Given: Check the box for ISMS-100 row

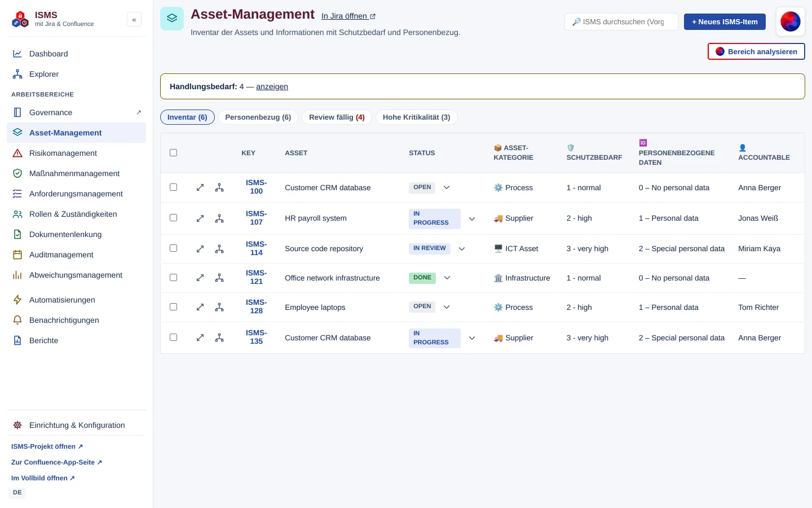Looking at the screenshot, I should [174, 187].
